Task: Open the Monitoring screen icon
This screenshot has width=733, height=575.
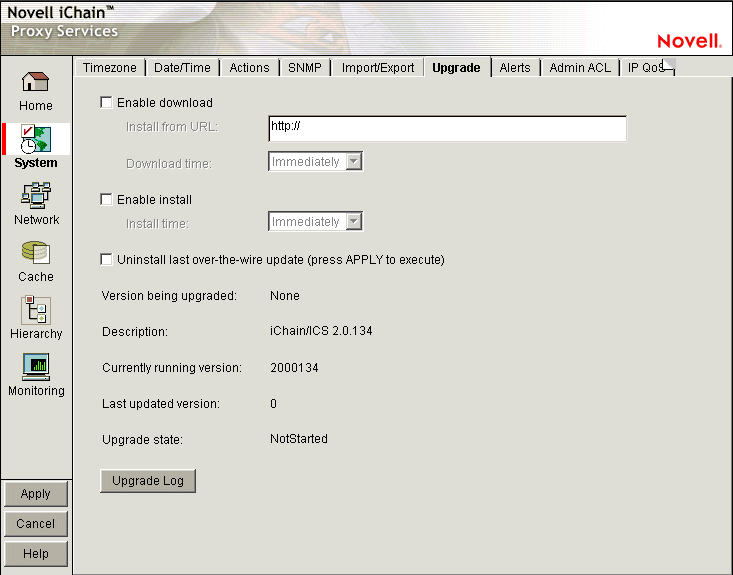Action: coord(36,367)
